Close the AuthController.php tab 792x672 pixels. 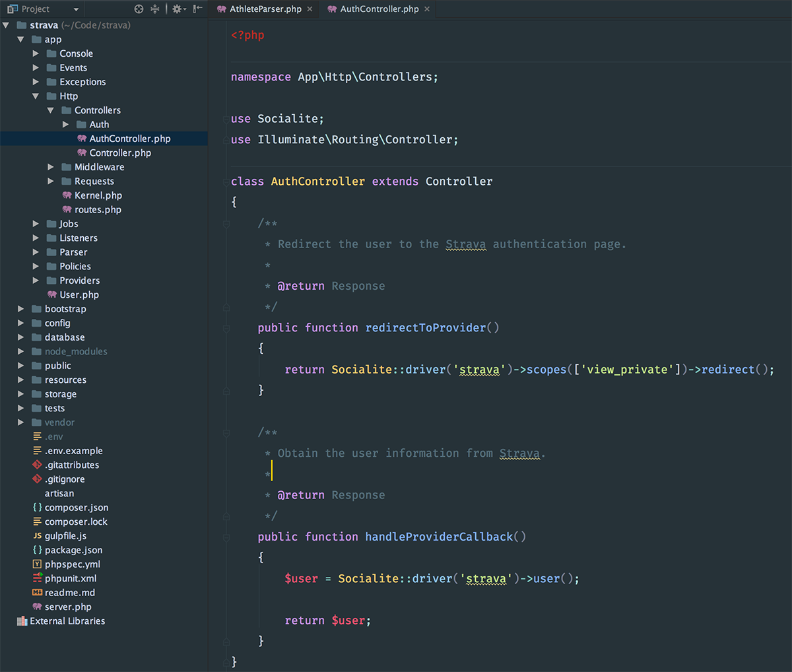pos(426,9)
